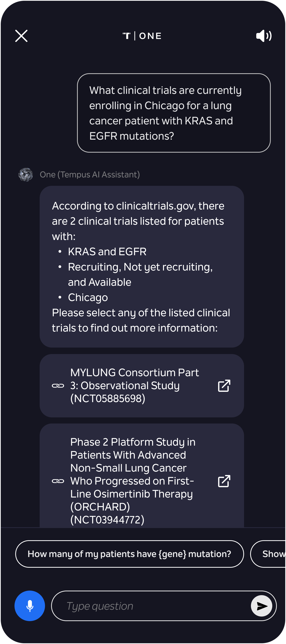Select "How many of my patients have {gene} mutation?" suggestion

point(129,554)
